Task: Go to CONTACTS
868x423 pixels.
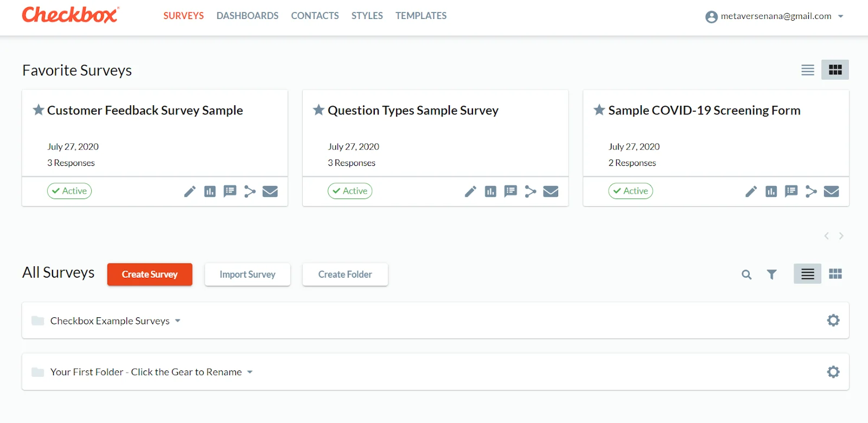Action: (315, 16)
